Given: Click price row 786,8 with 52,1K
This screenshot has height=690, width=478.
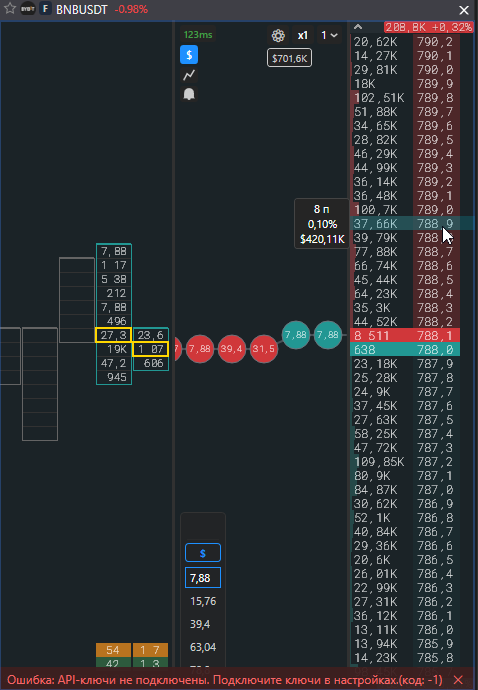Looking at the screenshot, I should point(405,518).
